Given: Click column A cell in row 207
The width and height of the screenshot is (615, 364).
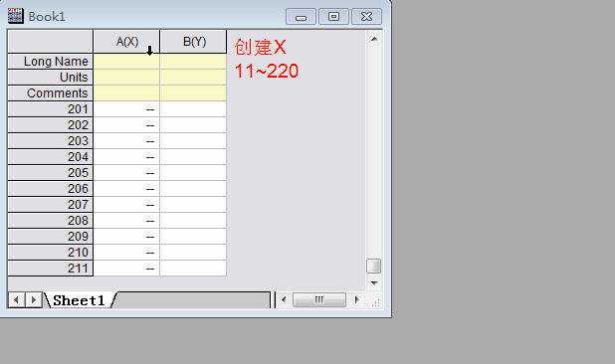Looking at the screenshot, I should point(126,205).
